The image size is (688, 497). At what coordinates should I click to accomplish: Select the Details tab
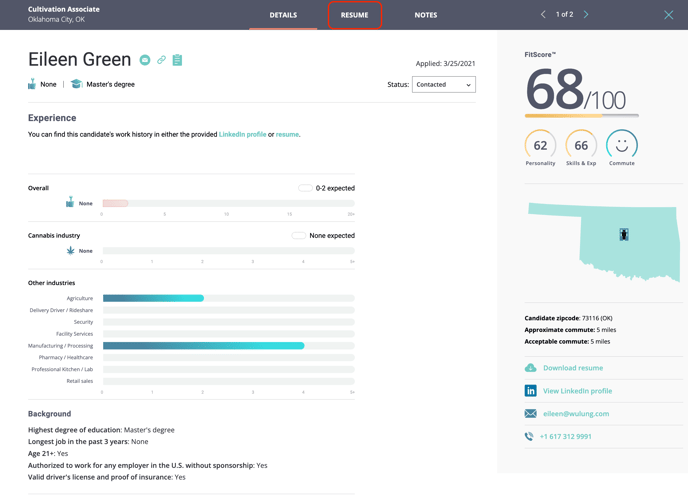pyautogui.click(x=283, y=15)
